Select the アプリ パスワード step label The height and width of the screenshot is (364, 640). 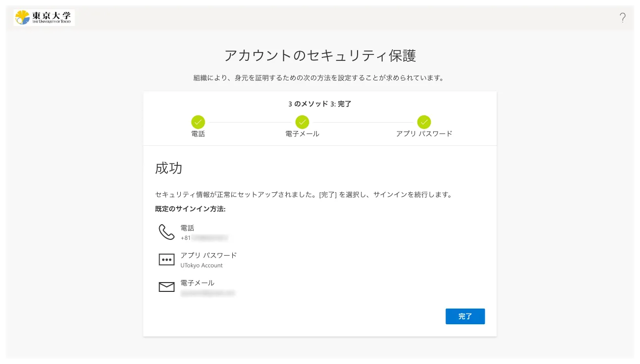click(x=424, y=134)
